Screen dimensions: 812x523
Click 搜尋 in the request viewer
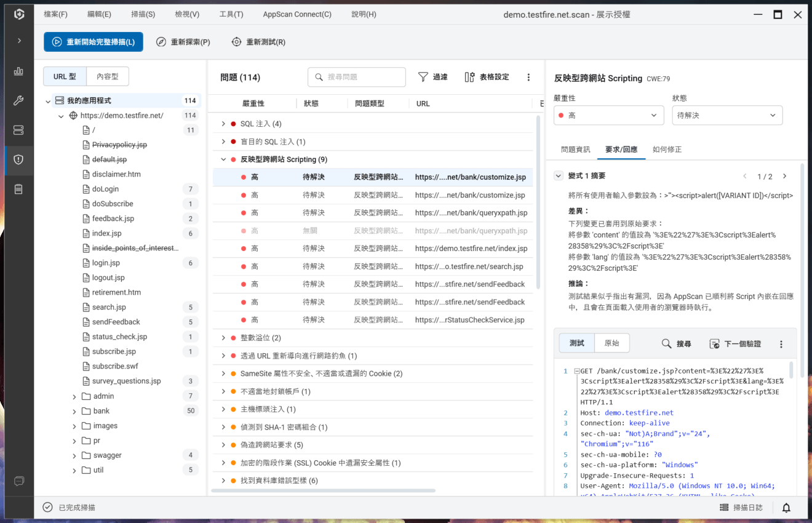[676, 344]
